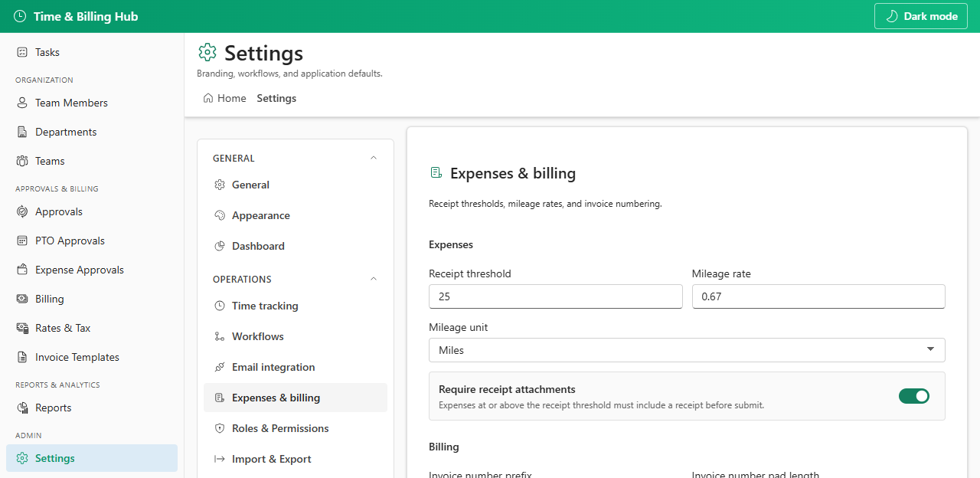
Task: Click the Email integration plug icon
Action: click(220, 367)
